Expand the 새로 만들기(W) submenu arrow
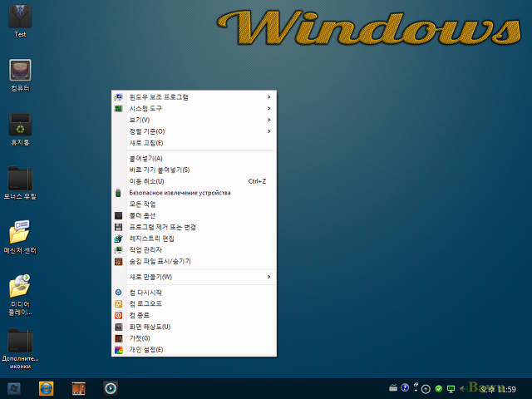The image size is (532, 399). [268, 277]
